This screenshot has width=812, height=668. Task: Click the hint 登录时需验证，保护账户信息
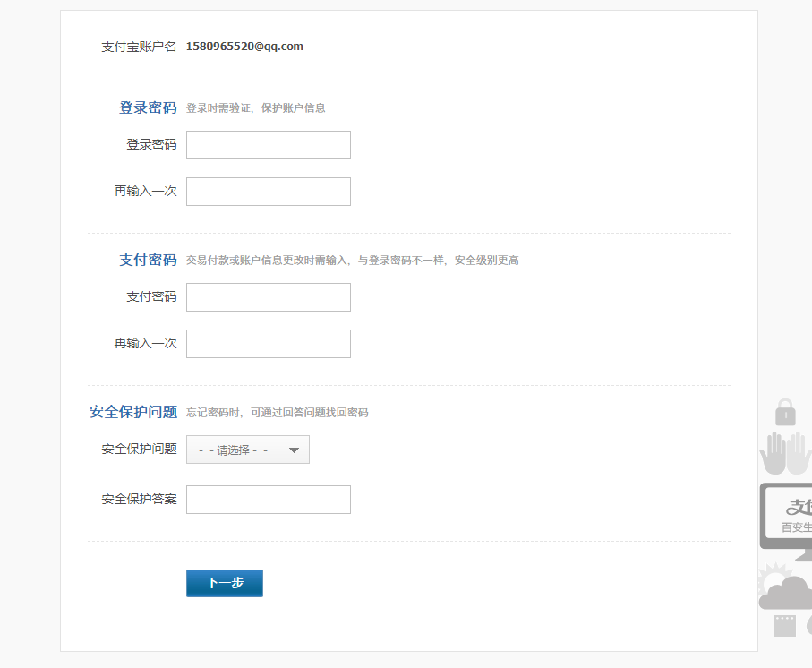pyautogui.click(x=256, y=108)
